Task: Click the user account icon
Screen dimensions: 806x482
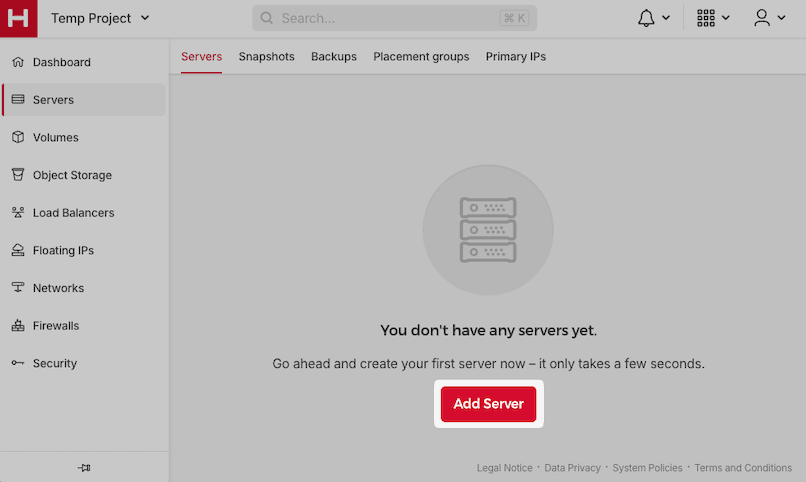Action: [762, 18]
